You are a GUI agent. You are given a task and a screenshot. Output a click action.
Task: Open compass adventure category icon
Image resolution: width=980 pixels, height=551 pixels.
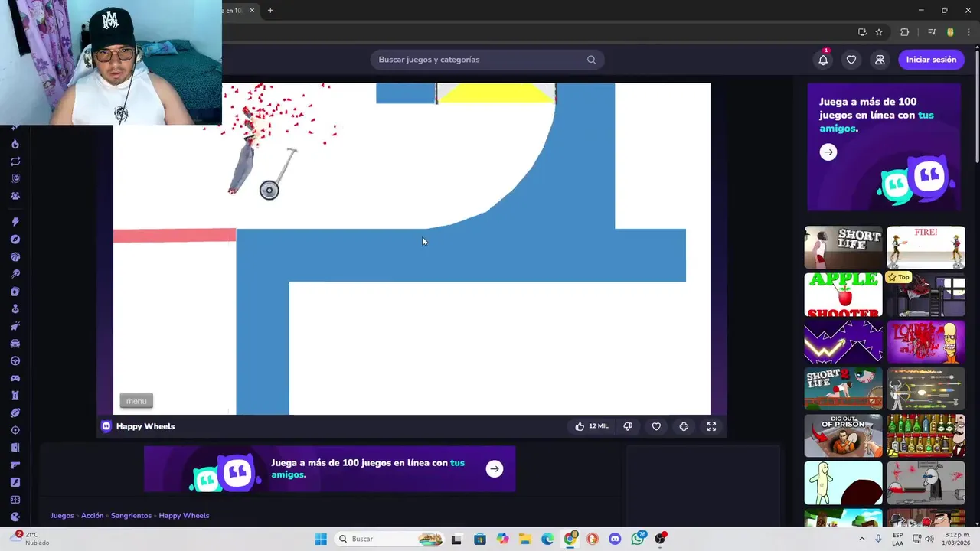(15, 240)
